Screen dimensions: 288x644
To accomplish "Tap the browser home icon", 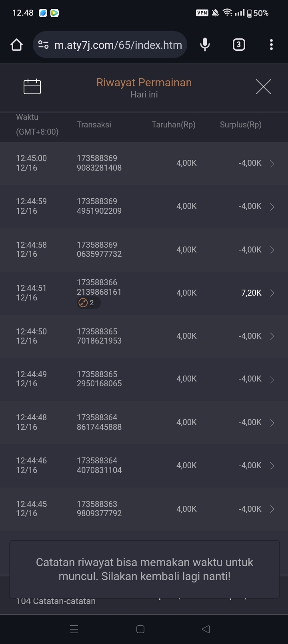I will pos(16,45).
